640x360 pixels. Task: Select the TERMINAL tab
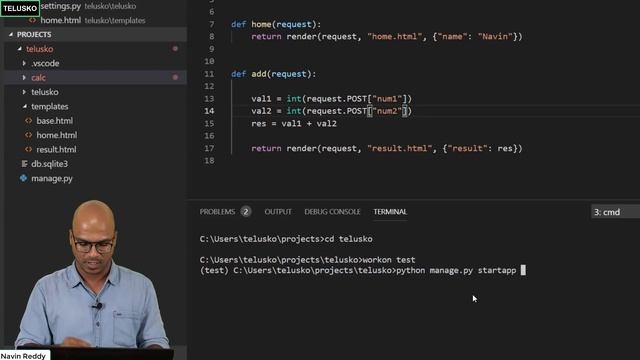coord(390,212)
